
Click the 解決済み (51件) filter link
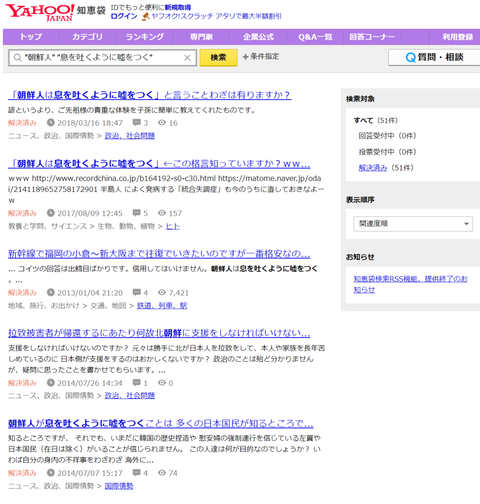373,168
